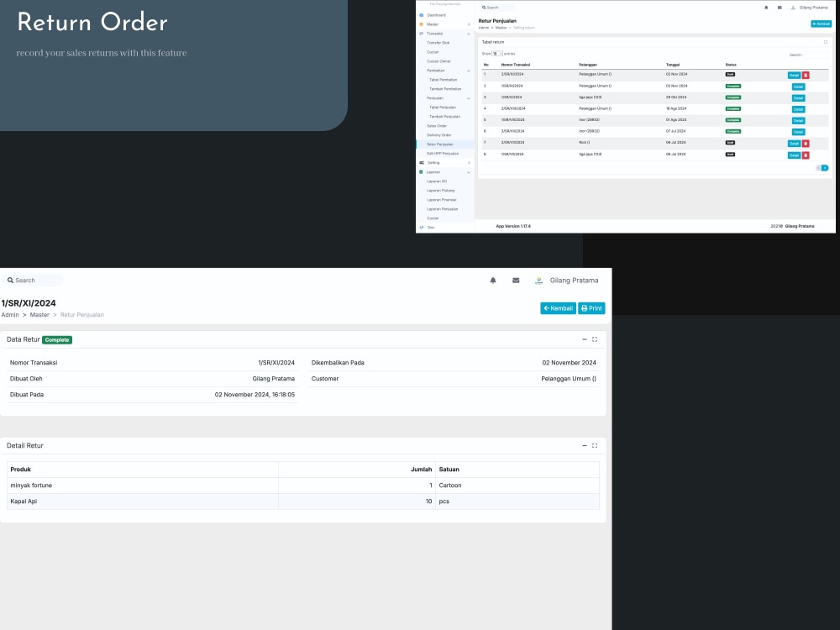Click the table Search input in Tabel retur
This screenshot has height=630, width=840.
pyautogui.click(x=816, y=55)
